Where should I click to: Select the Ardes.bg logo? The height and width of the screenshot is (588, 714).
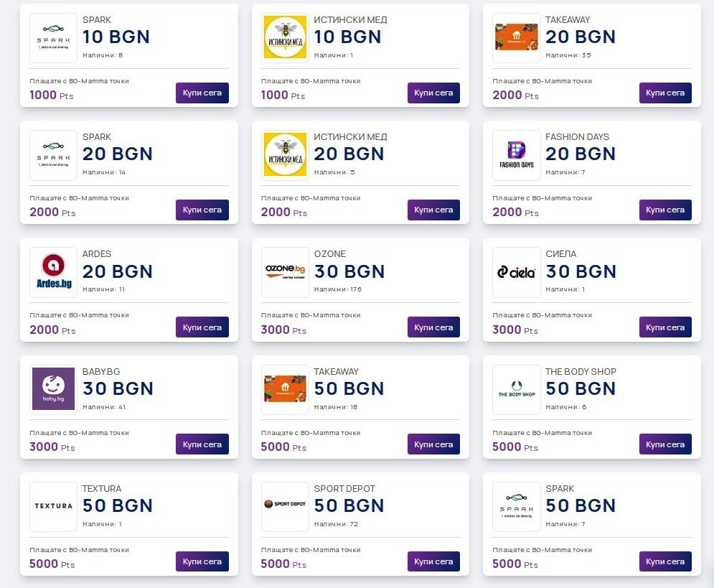pos(53,272)
